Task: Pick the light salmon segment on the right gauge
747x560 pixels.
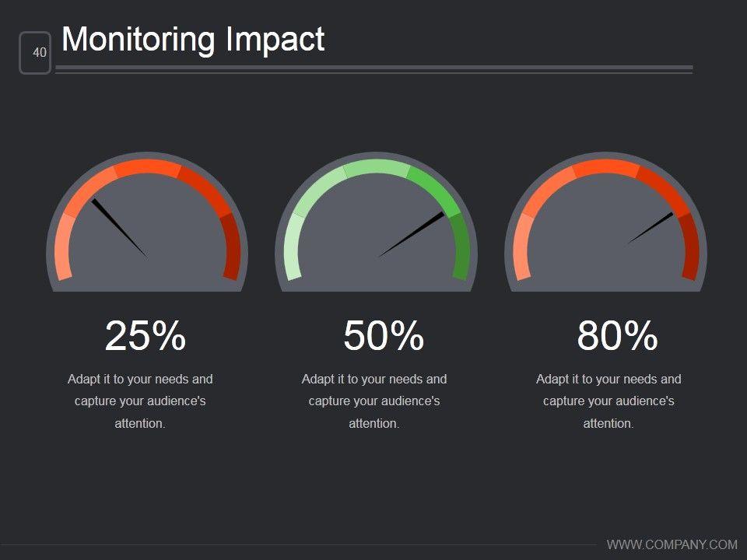Action: [x=521, y=247]
